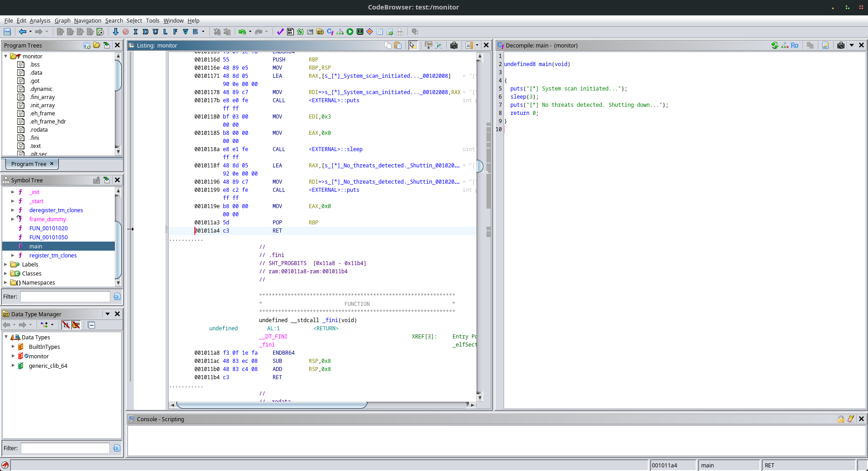This screenshot has width=868, height=471.
Task: Take a snapshot of the Decompile panel
Action: pyautogui.click(x=840, y=45)
